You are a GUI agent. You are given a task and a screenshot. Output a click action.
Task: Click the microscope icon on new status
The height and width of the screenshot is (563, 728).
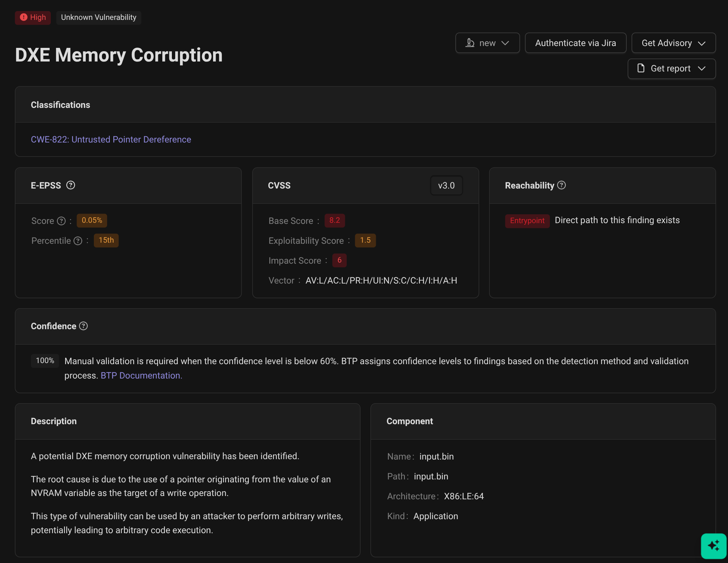470,43
